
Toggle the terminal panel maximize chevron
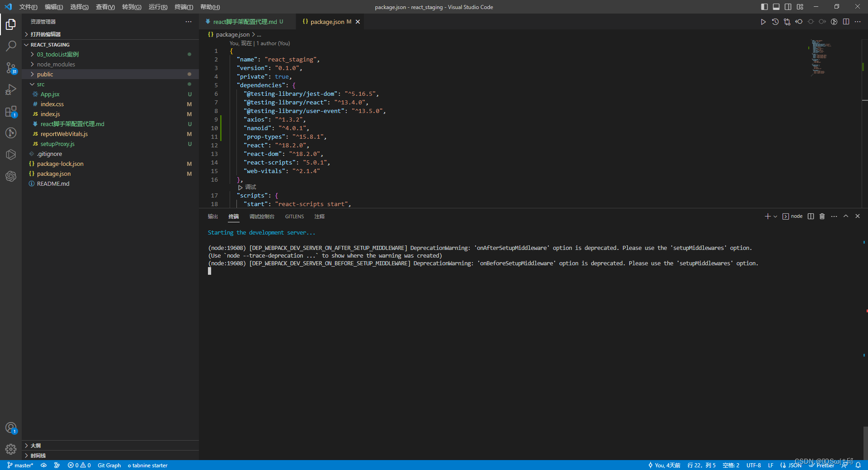coord(846,216)
